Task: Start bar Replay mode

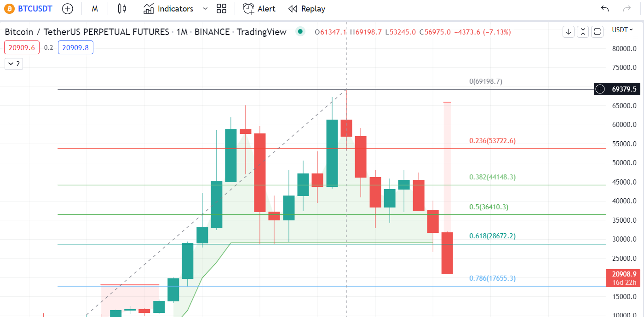Action: (306, 8)
